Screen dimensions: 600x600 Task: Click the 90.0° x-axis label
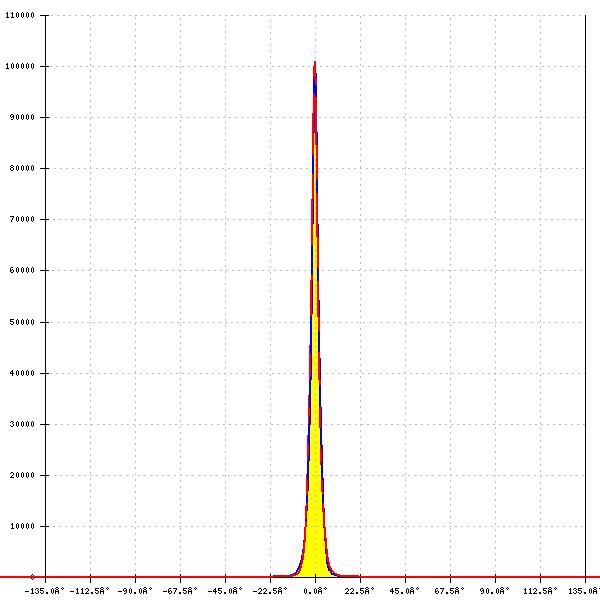coord(494,591)
